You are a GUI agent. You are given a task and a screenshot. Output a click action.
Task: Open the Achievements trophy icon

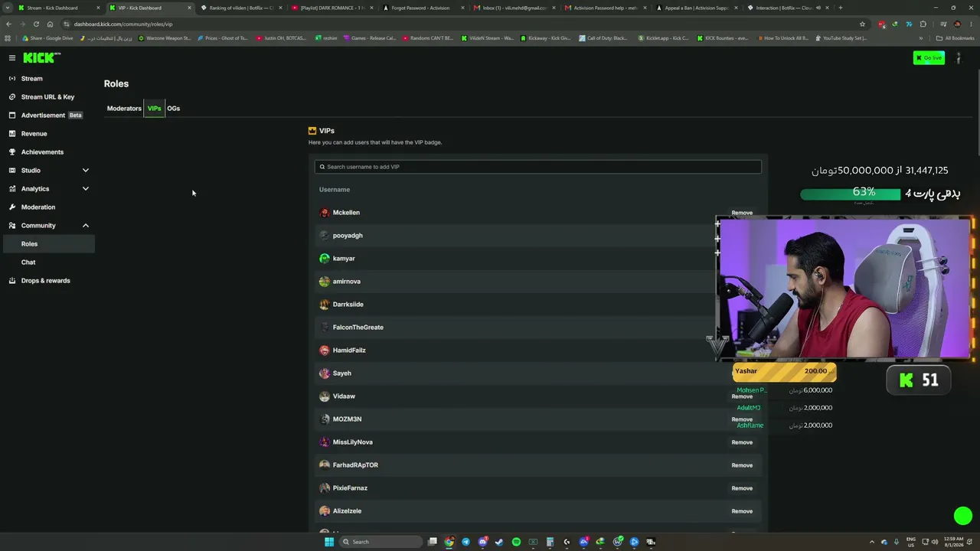click(x=12, y=152)
